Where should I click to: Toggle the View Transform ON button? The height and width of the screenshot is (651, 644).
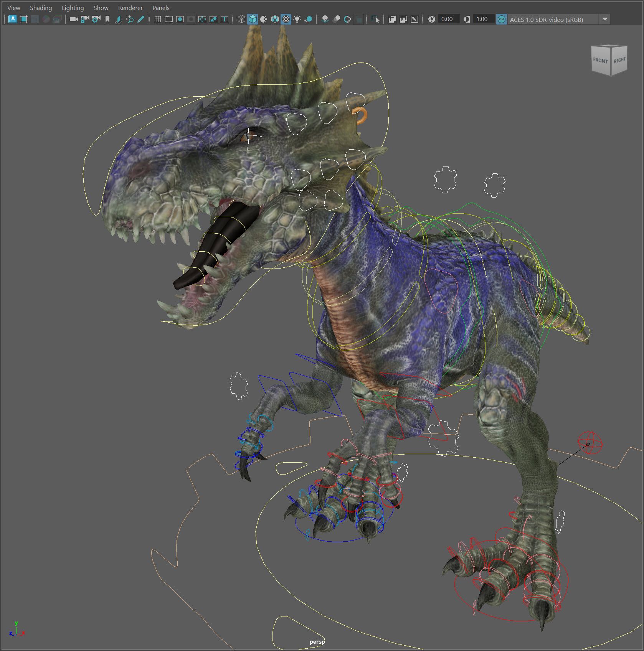[x=501, y=19]
